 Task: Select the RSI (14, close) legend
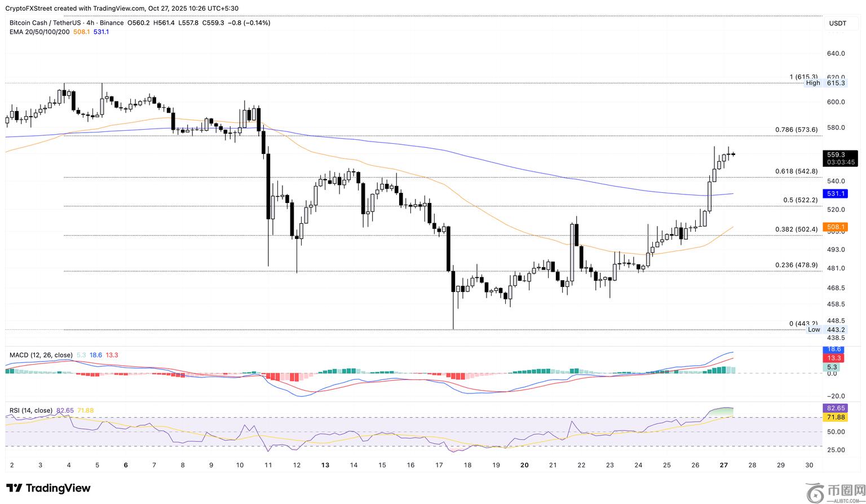click(31, 410)
